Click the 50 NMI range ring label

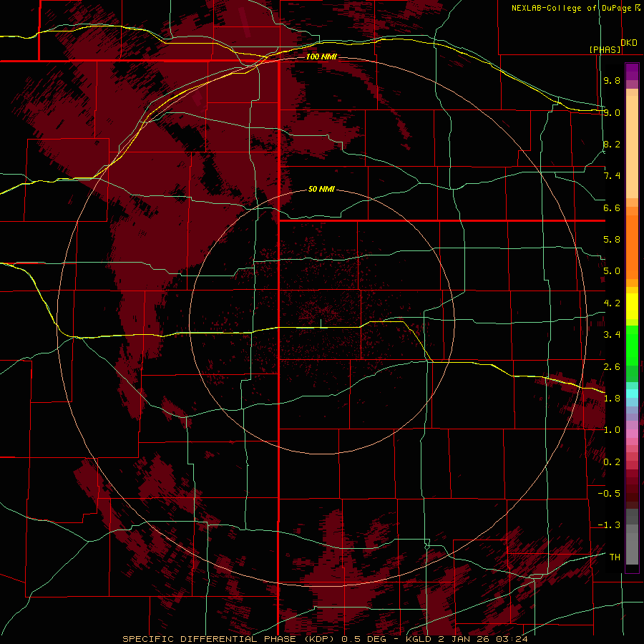(321, 190)
